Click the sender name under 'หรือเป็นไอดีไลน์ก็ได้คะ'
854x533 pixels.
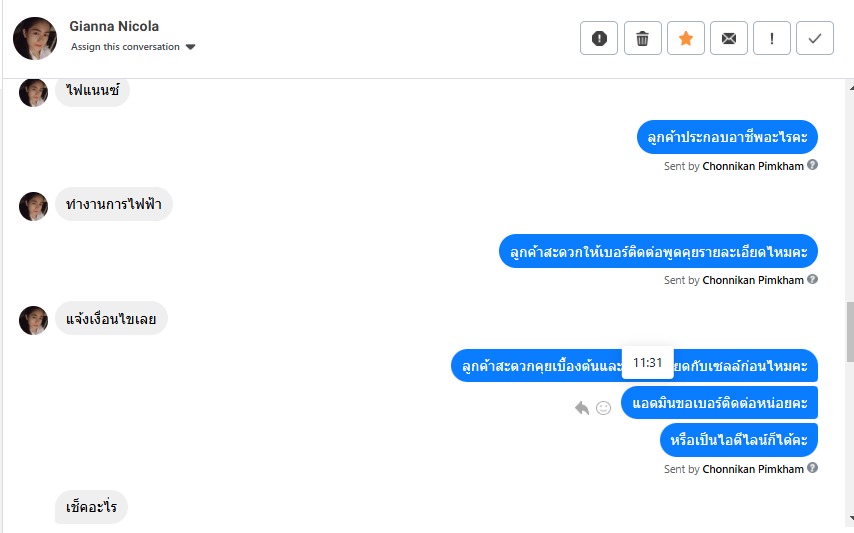(752, 469)
